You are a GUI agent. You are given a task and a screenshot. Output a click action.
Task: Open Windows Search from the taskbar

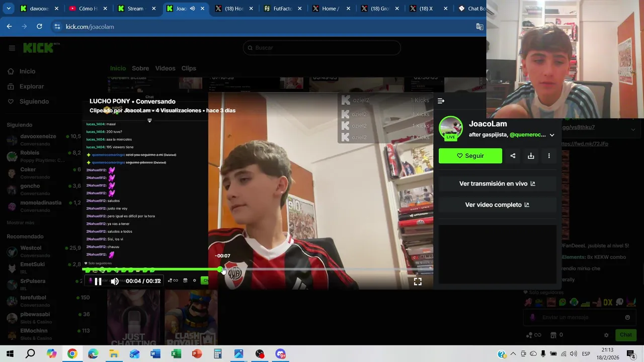point(31,354)
